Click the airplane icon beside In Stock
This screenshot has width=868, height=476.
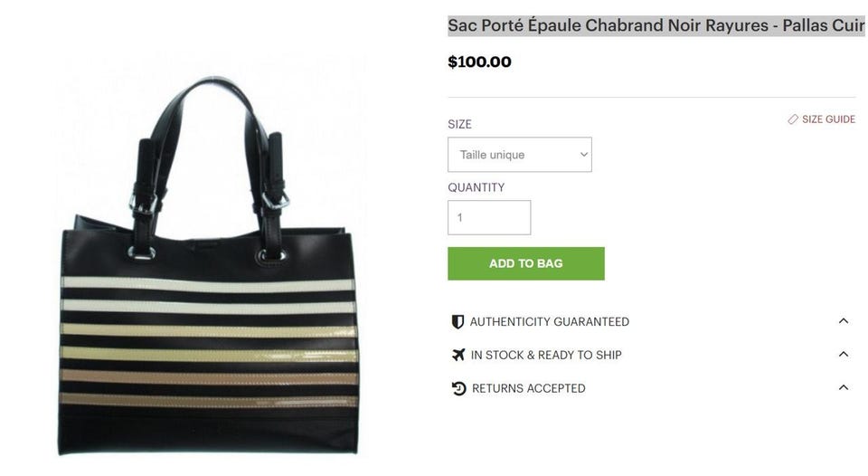click(458, 355)
